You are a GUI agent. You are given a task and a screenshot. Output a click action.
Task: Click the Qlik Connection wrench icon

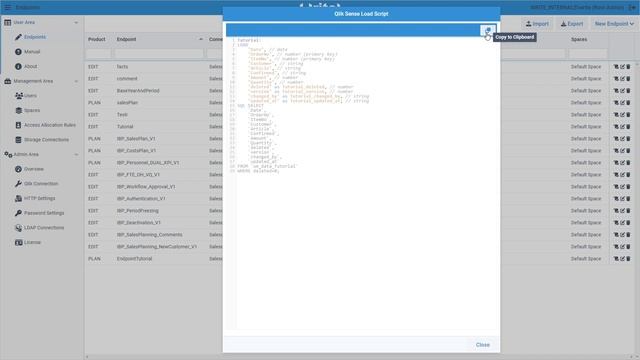[x=18, y=184]
